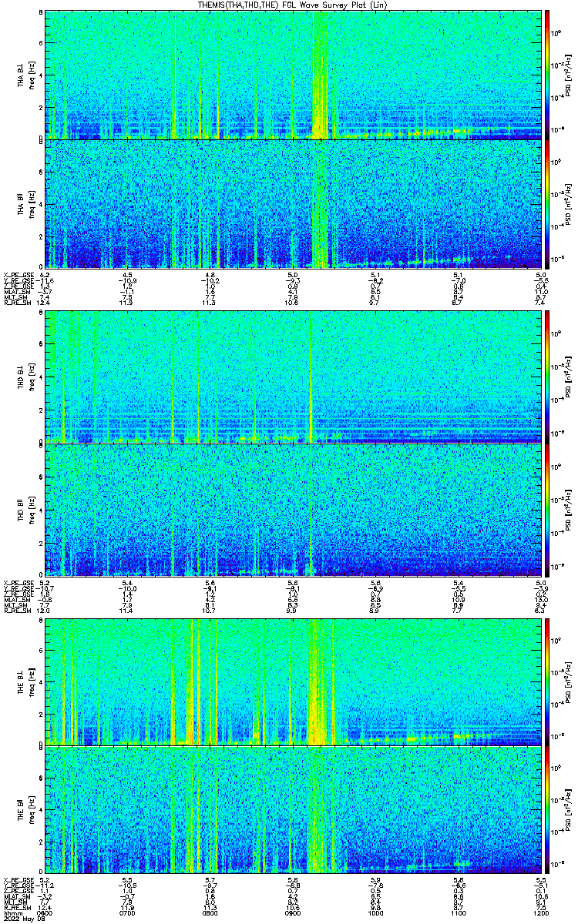Click the 2022 May 08 date label
This screenshot has height=924, width=578.
click(22, 919)
